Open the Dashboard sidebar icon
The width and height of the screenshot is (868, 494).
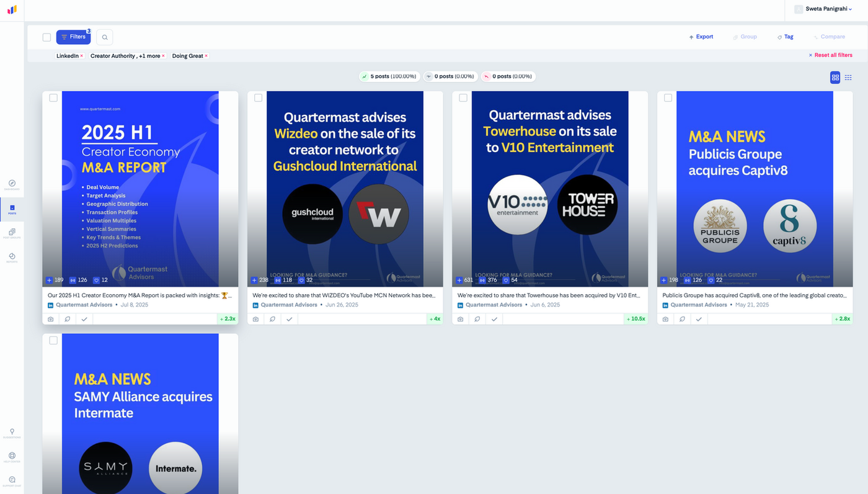pyautogui.click(x=12, y=184)
